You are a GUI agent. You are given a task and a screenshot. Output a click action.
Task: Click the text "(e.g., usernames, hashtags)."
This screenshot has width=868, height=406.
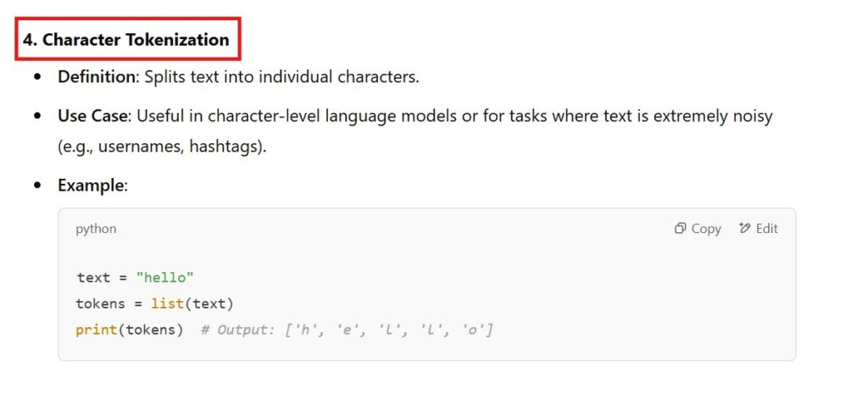click(162, 146)
